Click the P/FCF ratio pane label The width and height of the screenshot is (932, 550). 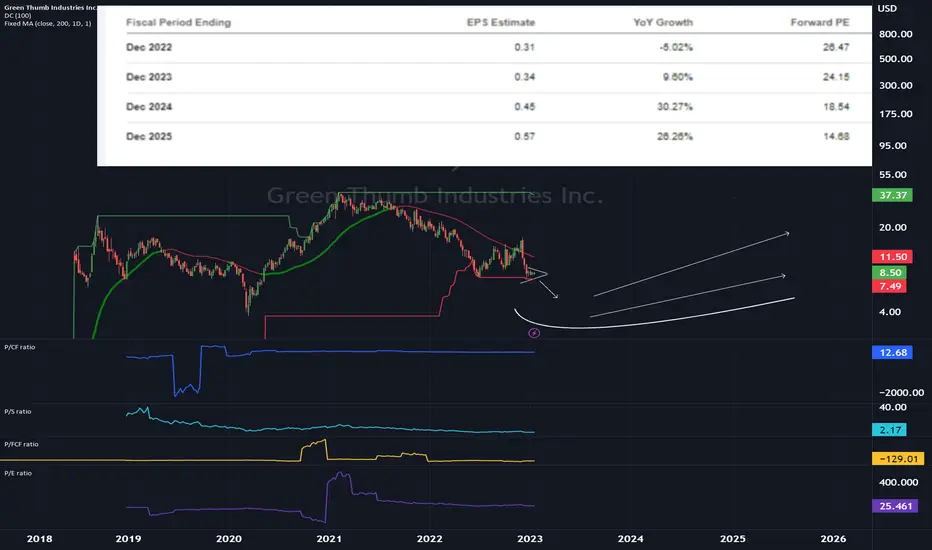click(21, 444)
